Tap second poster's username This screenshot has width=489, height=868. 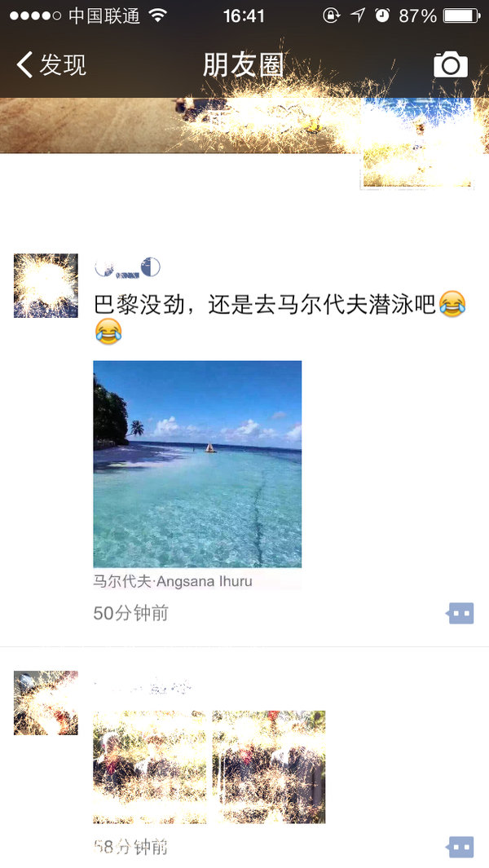pos(143,688)
